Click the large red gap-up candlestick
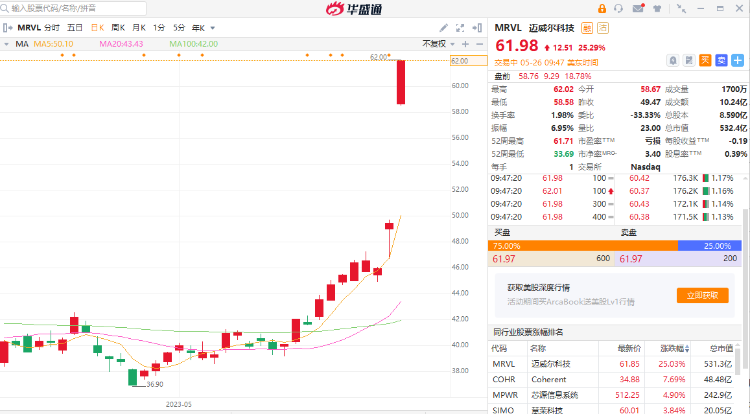The width and height of the screenshot is (750, 414). (x=401, y=82)
